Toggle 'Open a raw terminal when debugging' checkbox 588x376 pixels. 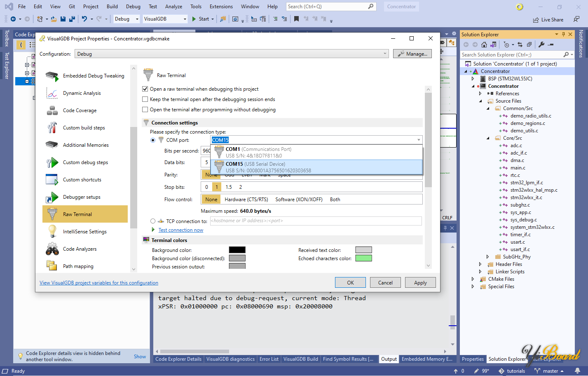pos(145,89)
